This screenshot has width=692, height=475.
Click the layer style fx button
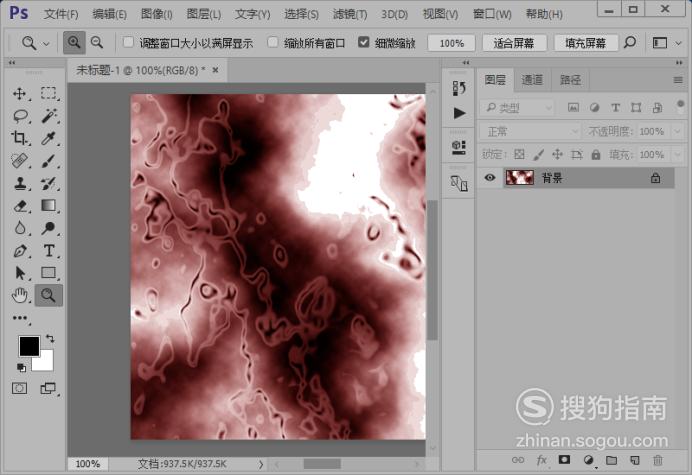tap(542, 460)
